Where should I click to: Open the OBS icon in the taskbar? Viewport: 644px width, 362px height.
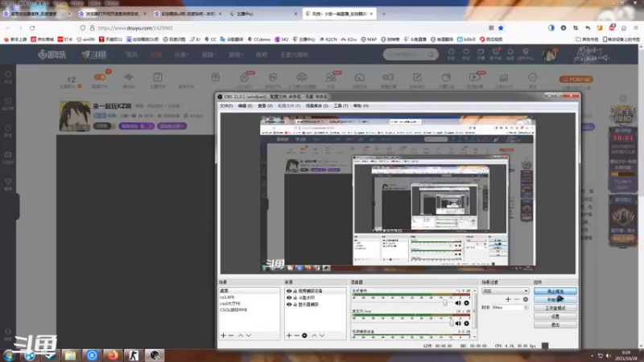coord(155,355)
